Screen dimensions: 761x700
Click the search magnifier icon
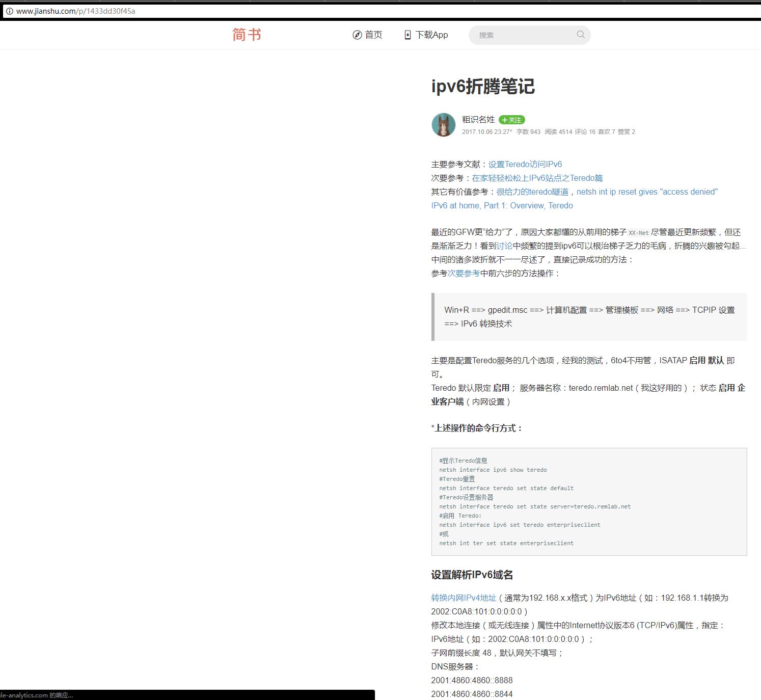point(580,35)
